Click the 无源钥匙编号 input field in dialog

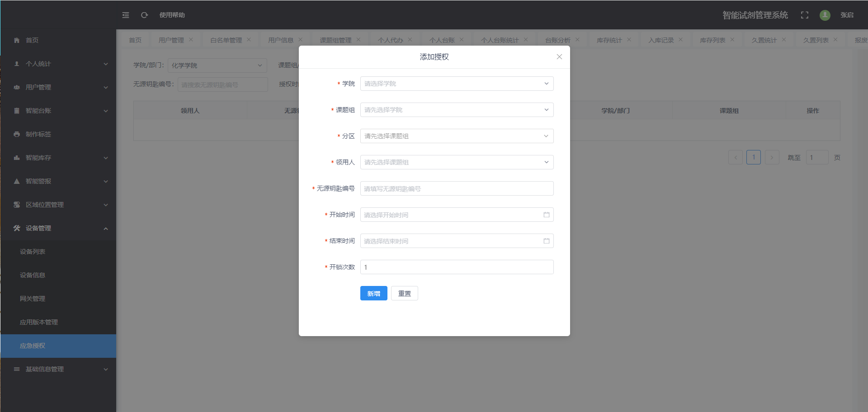coord(457,189)
